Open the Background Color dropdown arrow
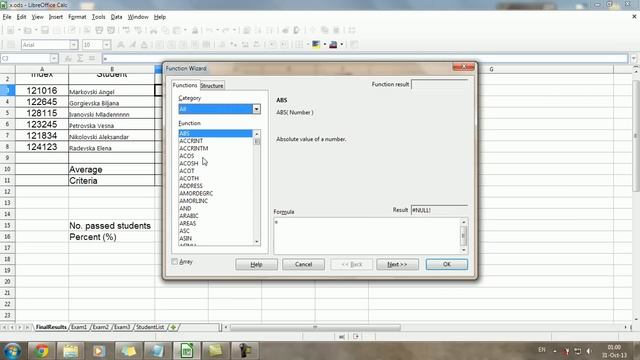Screen dimensions: 640x360 pyautogui.click(x=324, y=44)
